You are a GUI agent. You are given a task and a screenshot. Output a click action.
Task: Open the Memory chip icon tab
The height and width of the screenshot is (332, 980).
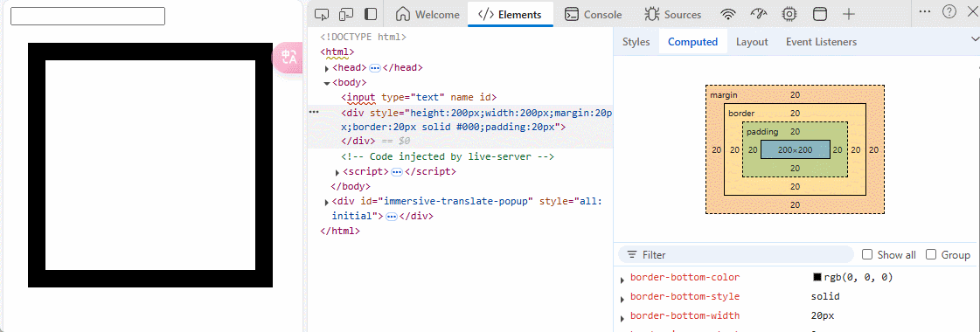pyautogui.click(x=789, y=14)
